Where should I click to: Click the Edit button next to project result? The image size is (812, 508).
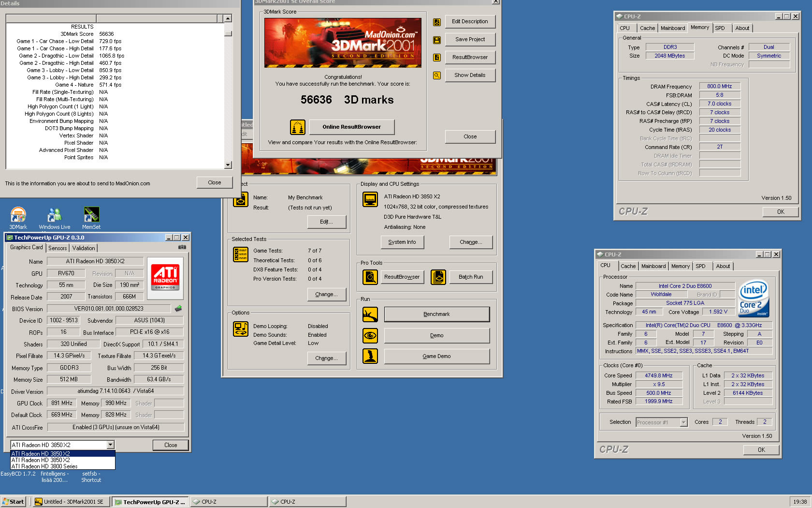pyautogui.click(x=326, y=222)
